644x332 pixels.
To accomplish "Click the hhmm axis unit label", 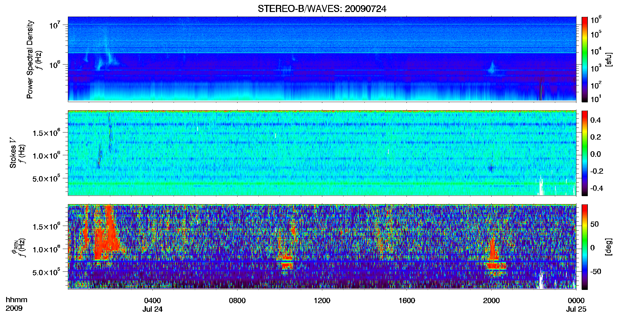I will [17, 300].
